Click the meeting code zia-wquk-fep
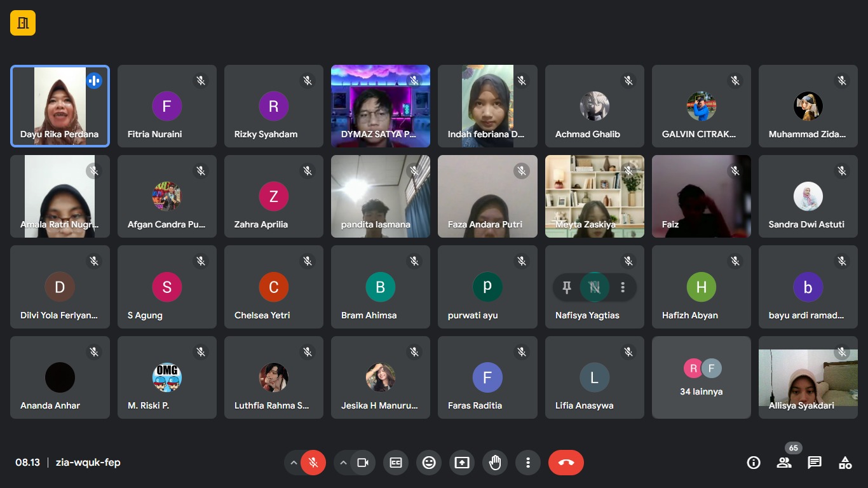868x488 pixels. coord(88,463)
